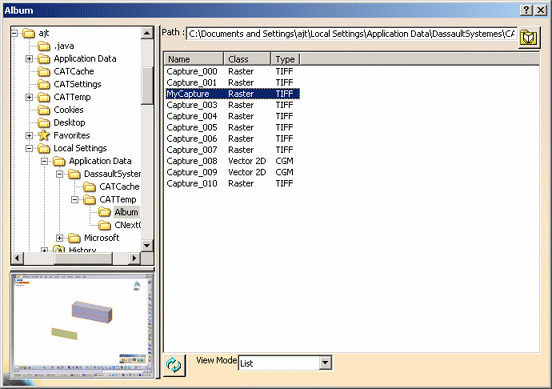Click the folder icon next to .java

(x=44, y=46)
